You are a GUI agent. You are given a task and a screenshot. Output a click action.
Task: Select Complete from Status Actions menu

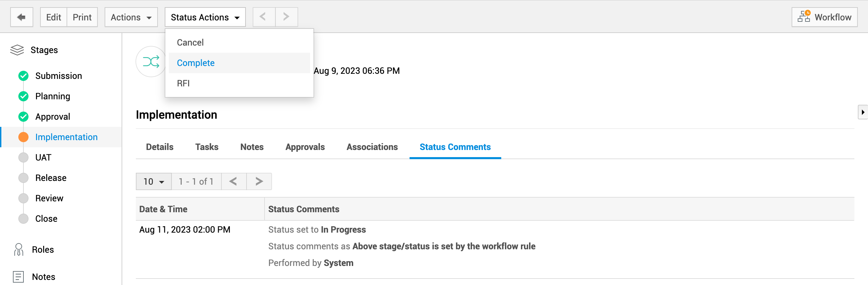[196, 63]
